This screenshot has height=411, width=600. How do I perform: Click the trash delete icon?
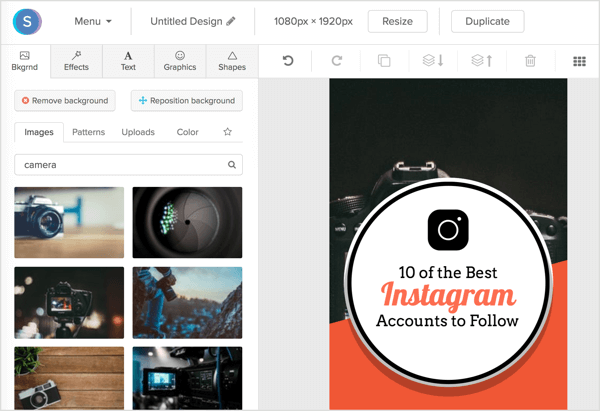(x=530, y=60)
